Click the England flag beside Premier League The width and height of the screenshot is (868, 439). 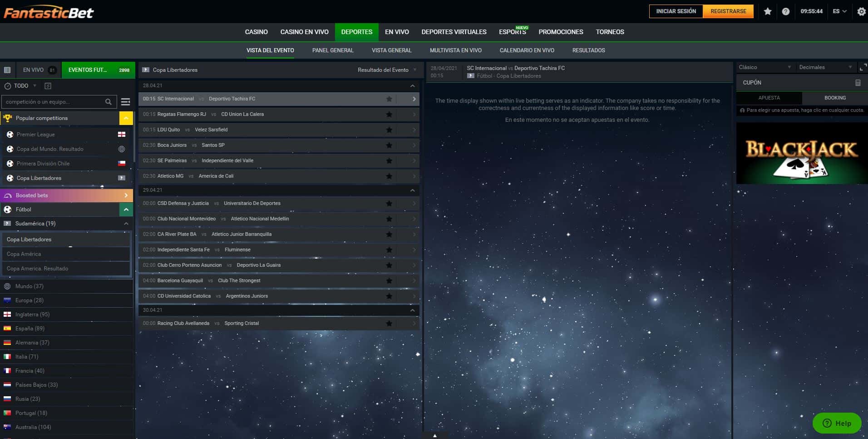tap(122, 135)
